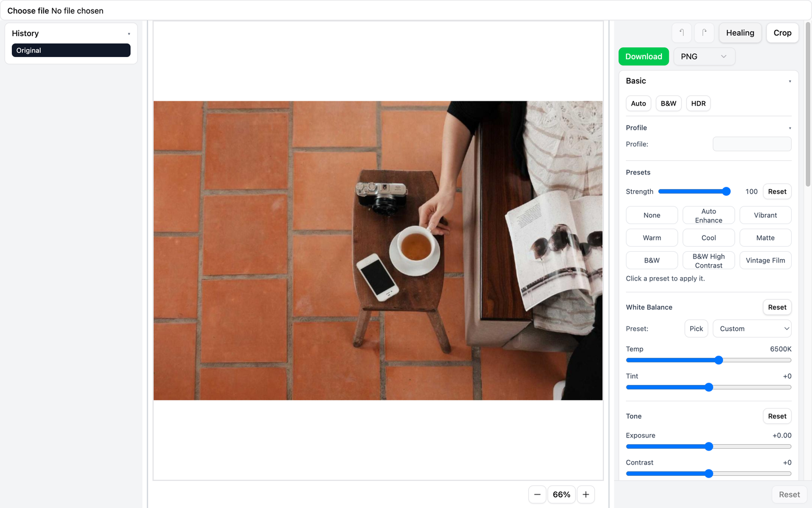Switch to Crop mode
This screenshot has width=812, height=508.
click(782, 33)
